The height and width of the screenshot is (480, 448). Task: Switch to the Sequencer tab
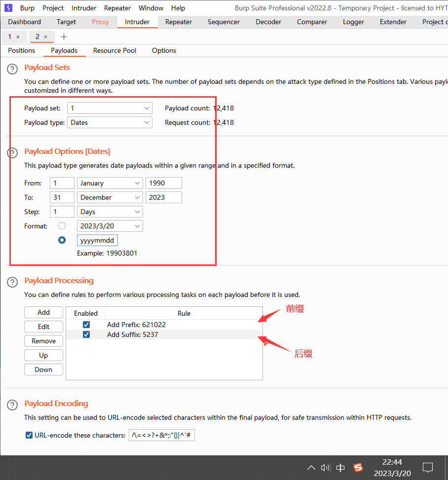tap(224, 22)
